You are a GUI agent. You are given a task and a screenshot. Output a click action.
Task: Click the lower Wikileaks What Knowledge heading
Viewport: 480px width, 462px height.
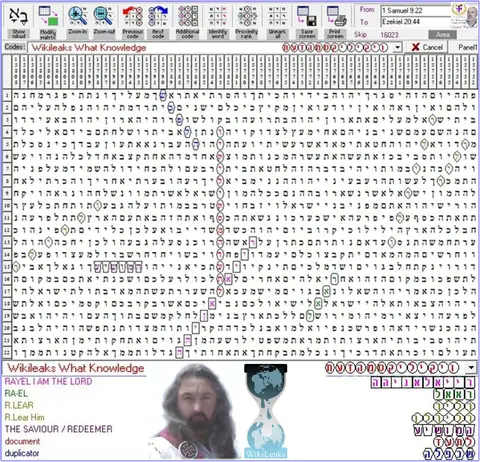pos(76,368)
